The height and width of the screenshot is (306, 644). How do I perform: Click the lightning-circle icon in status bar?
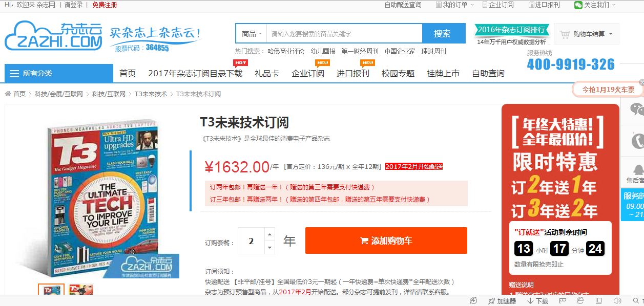[x=473, y=301]
